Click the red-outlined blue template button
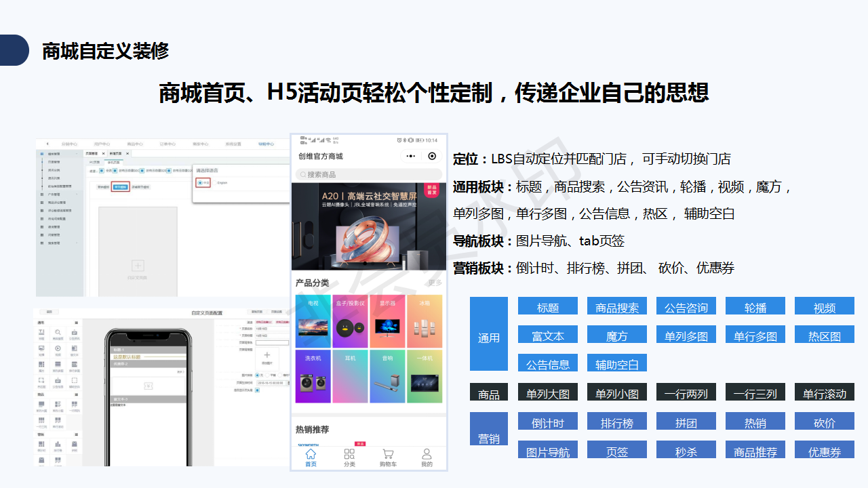The width and height of the screenshot is (868, 488). (121, 187)
